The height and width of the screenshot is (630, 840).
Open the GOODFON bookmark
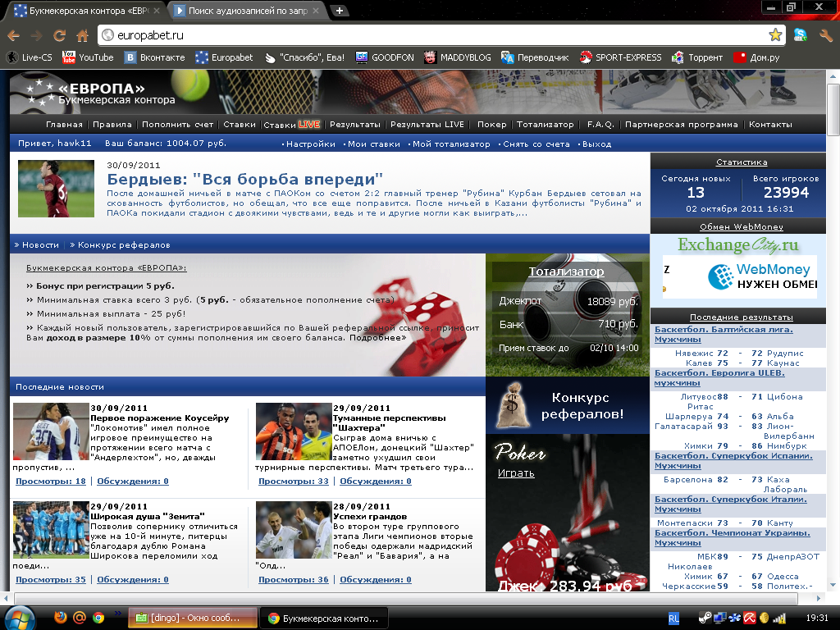[385, 57]
